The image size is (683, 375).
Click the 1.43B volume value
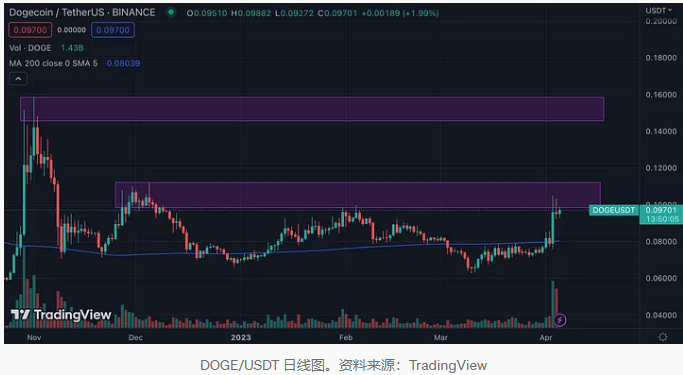point(72,48)
